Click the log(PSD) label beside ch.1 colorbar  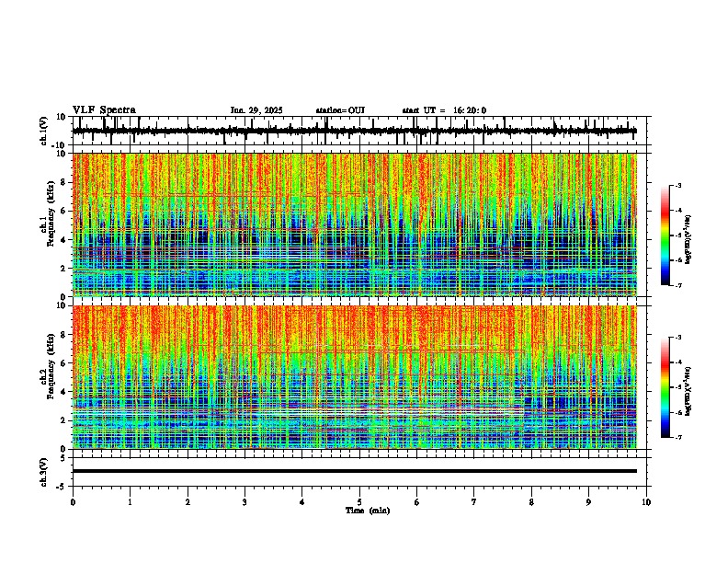pyautogui.click(x=688, y=240)
